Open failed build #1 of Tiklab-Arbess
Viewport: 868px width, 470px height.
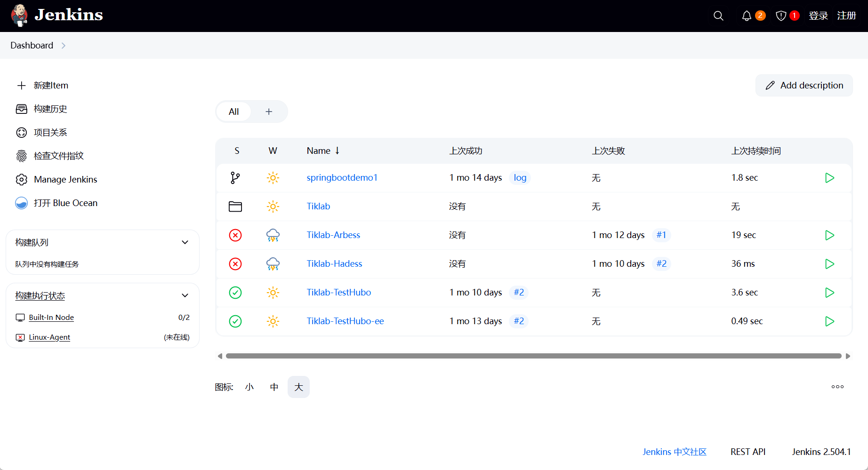click(661, 235)
